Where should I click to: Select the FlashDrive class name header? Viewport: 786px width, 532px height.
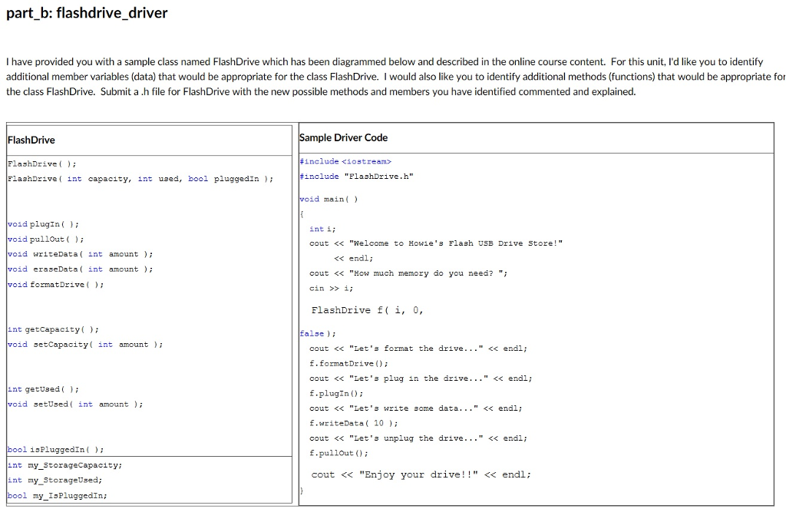(x=31, y=140)
